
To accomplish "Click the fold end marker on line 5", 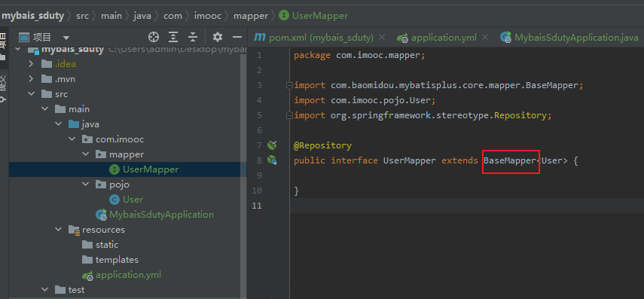I will click(x=289, y=115).
